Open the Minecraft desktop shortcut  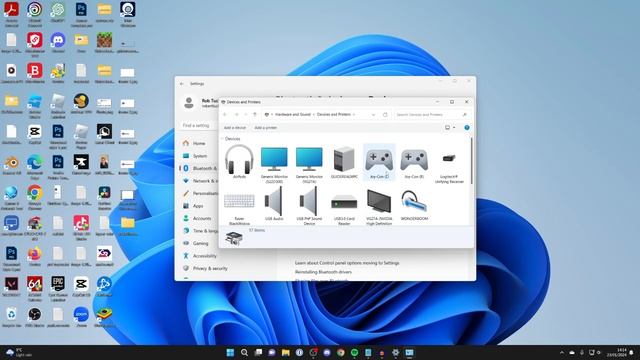pos(104,43)
